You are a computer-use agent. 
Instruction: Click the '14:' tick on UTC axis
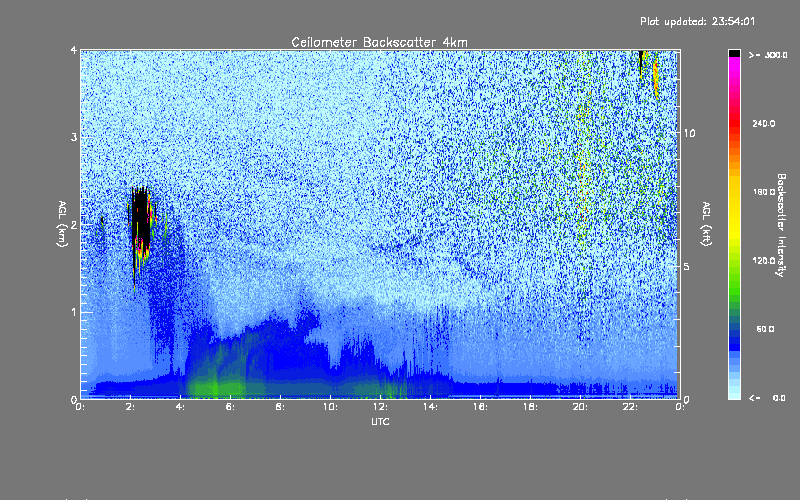[430, 407]
